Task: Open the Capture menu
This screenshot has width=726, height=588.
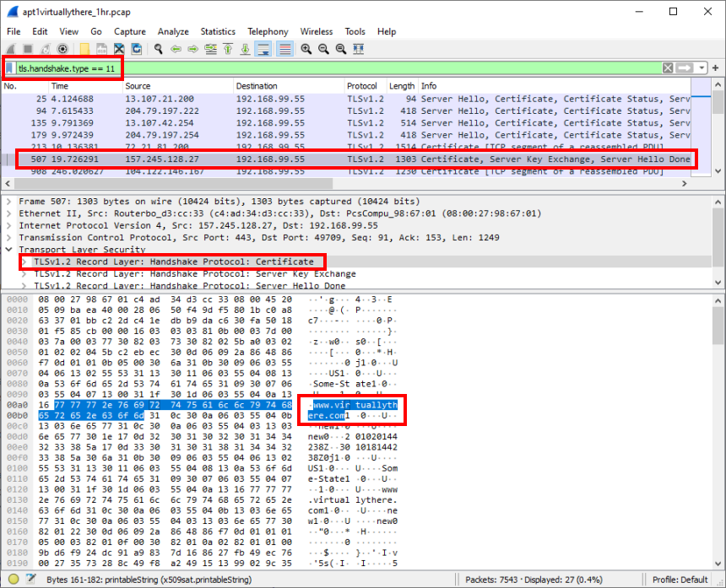Action: [x=130, y=31]
